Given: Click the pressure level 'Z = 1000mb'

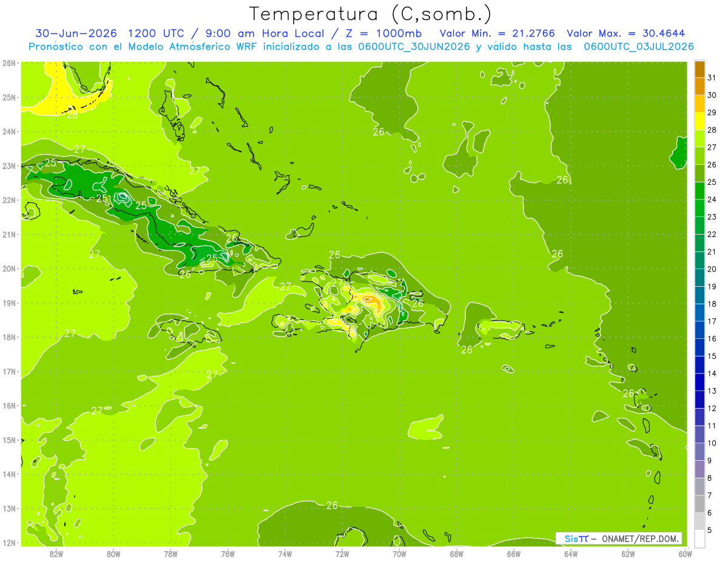Looking at the screenshot, I should [383, 33].
